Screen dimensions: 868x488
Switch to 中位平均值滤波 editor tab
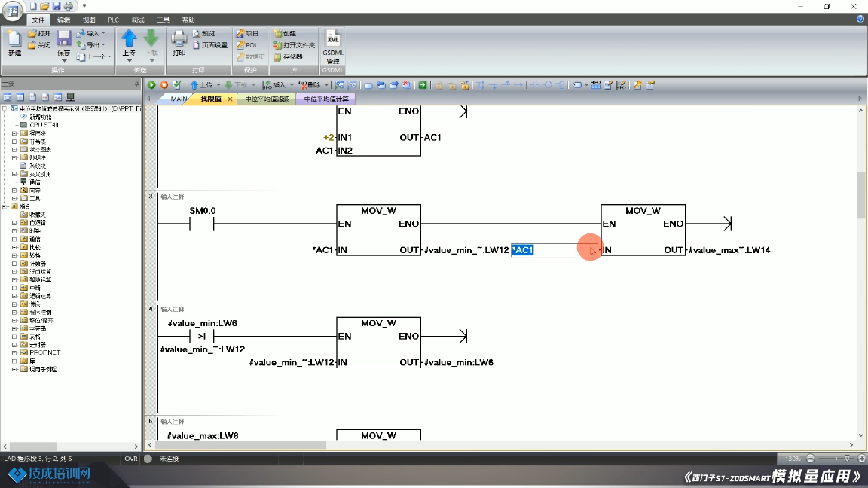tap(267, 99)
